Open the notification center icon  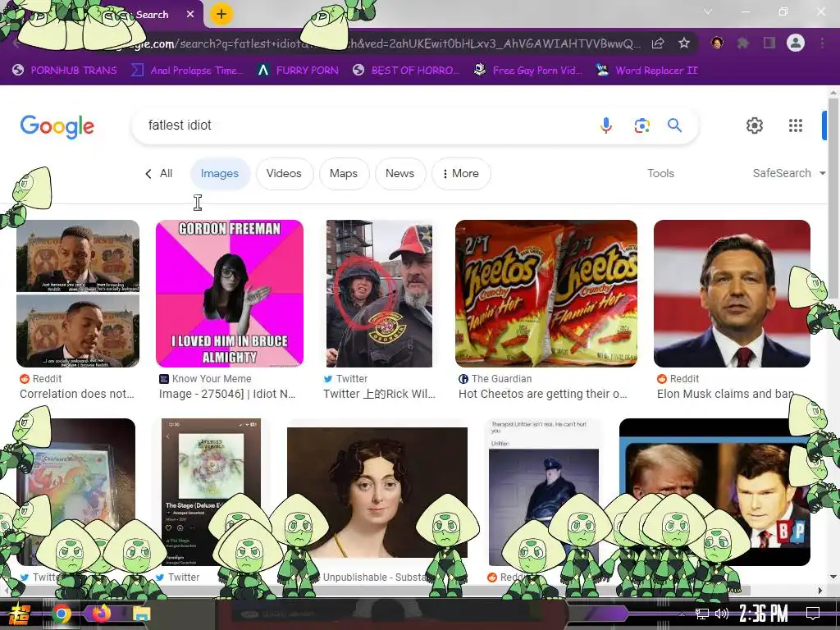point(813,614)
